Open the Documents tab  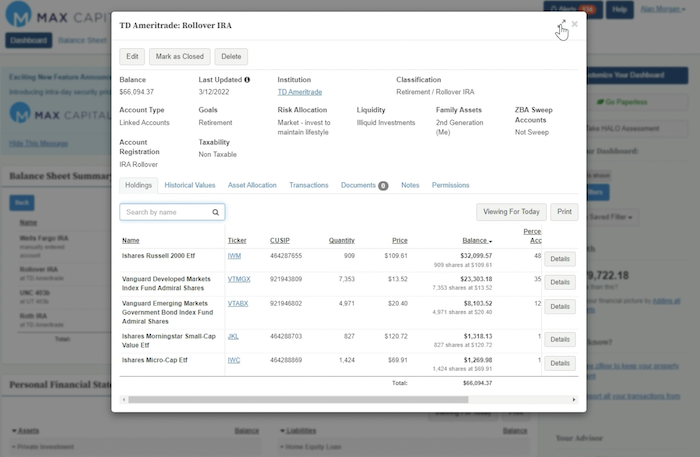click(364, 185)
